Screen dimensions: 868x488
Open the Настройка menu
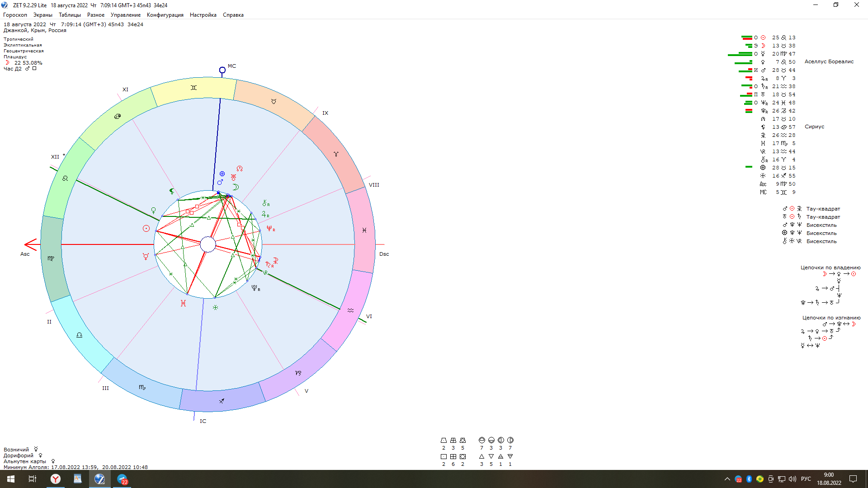[203, 15]
